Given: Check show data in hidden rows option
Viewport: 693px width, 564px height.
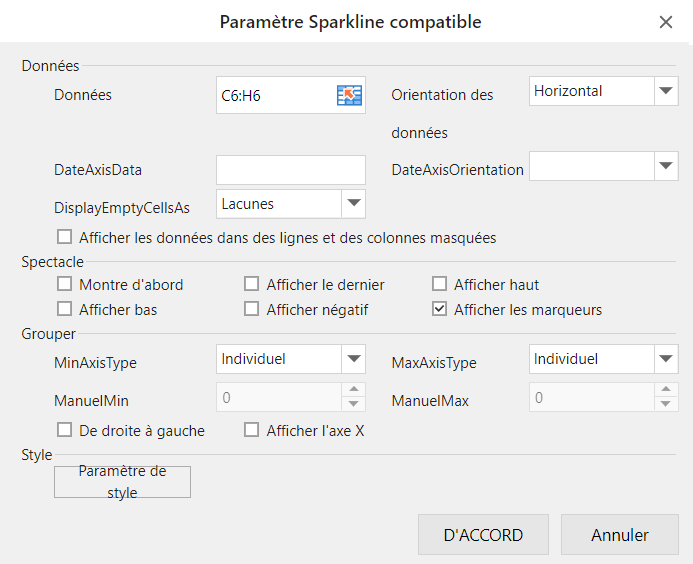Looking at the screenshot, I should [x=65, y=237].
